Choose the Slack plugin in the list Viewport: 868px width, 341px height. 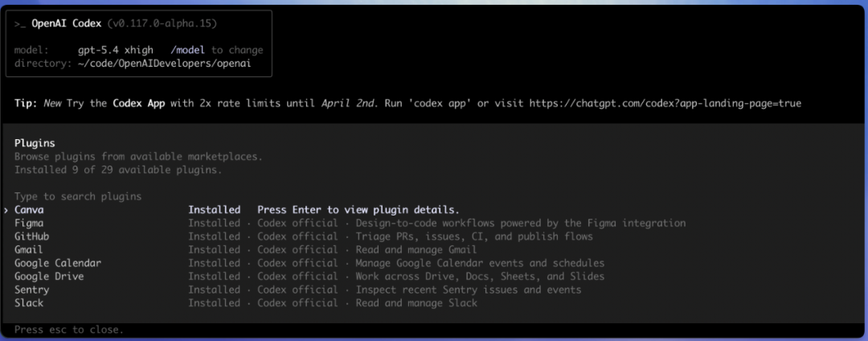29,303
